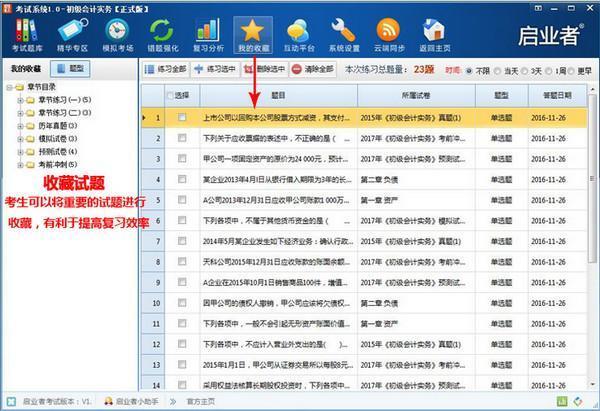
Task: Open the 官方主页 link in status bar
Action: coord(200,401)
